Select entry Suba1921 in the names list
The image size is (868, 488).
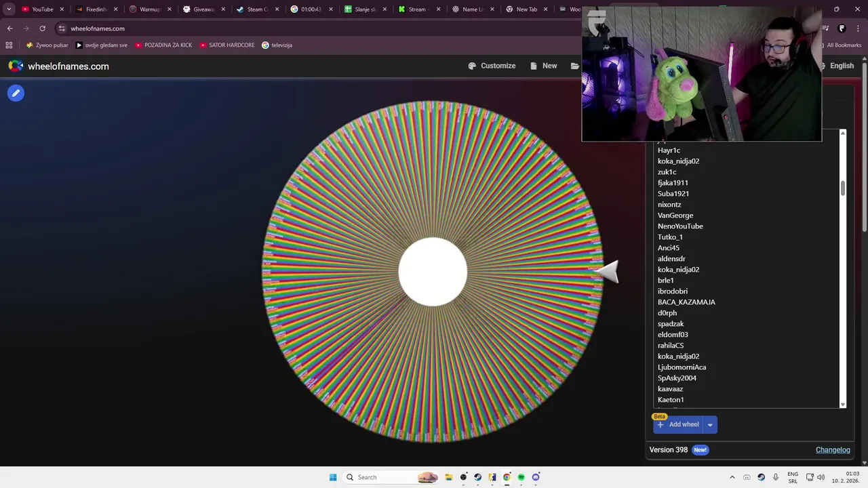coord(673,194)
